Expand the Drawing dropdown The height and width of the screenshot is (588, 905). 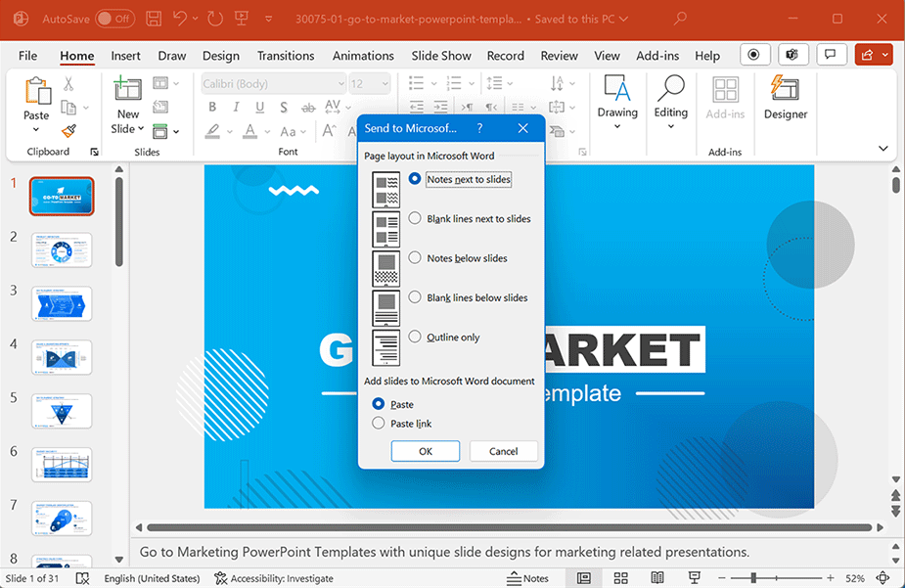617,126
